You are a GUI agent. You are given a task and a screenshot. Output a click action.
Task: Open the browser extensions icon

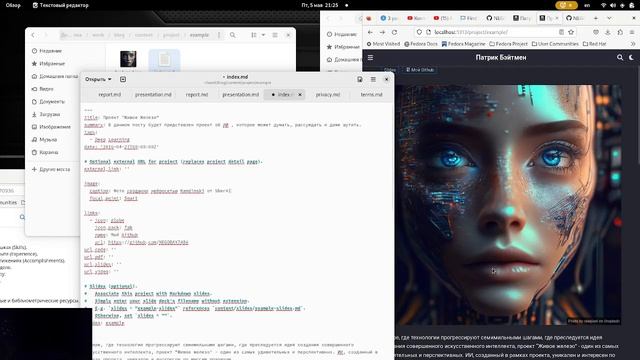tap(620, 32)
